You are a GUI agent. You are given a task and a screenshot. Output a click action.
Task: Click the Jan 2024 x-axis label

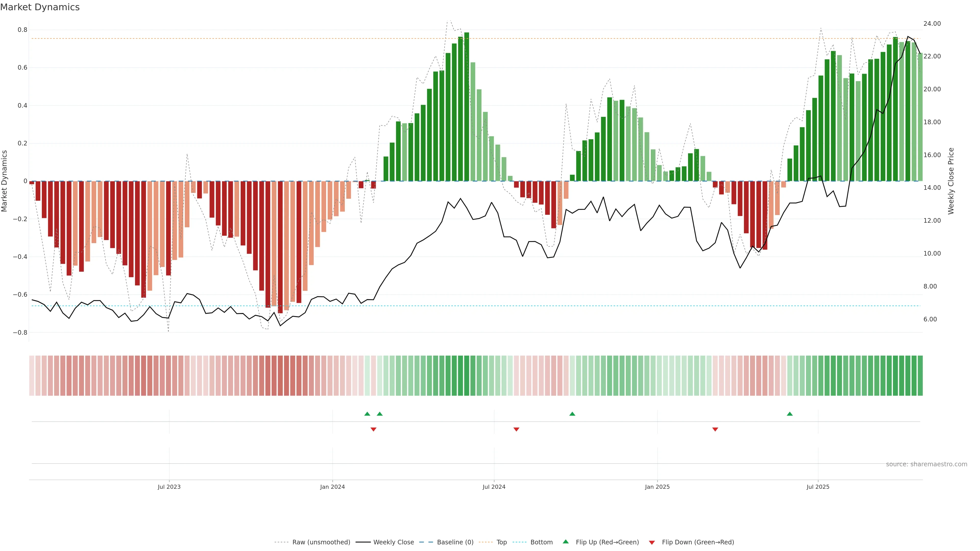click(332, 487)
